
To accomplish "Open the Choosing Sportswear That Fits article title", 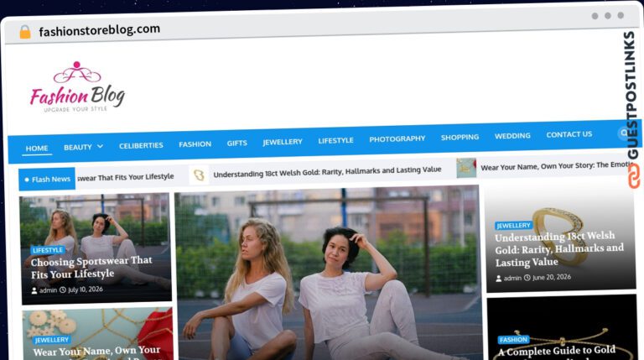I will 91,268.
